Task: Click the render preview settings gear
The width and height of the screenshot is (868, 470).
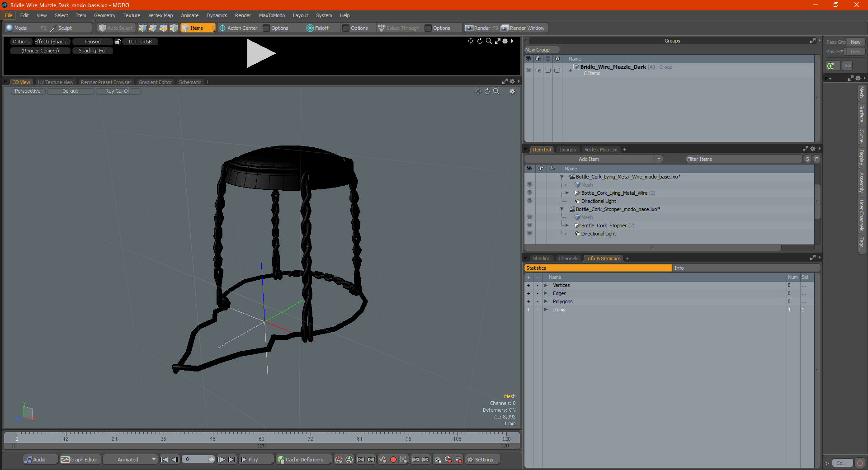Action: tap(505, 41)
